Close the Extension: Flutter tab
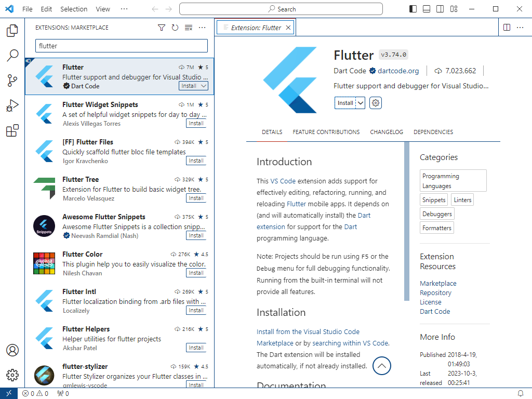The image size is (532, 399). coord(288,28)
